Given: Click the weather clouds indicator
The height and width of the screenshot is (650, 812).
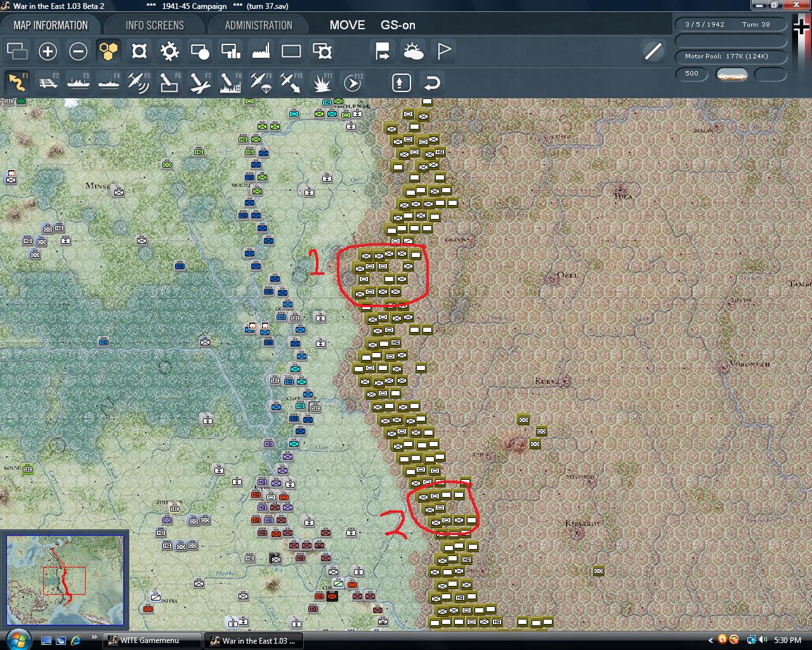Looking at the screenshot, I should [x=731, y=74].
